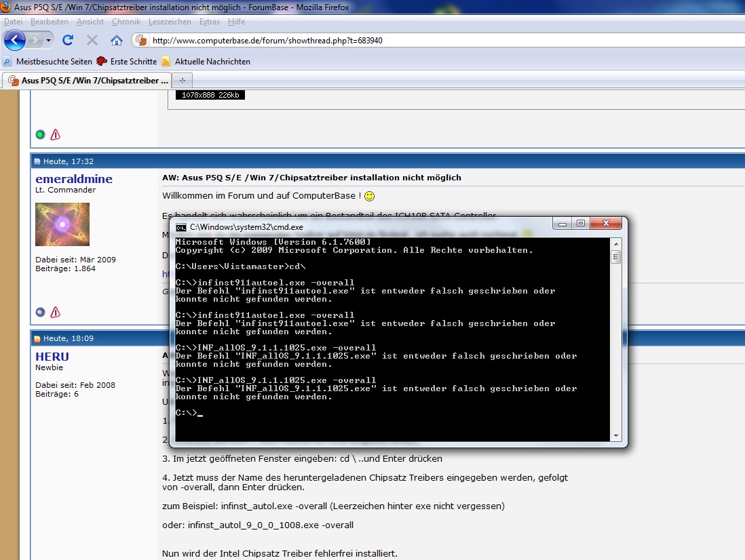The width and height of the screenshot is (745, 560).
Task: Click the 'Newbie' rank under HERU
Action: click(49, 367)
